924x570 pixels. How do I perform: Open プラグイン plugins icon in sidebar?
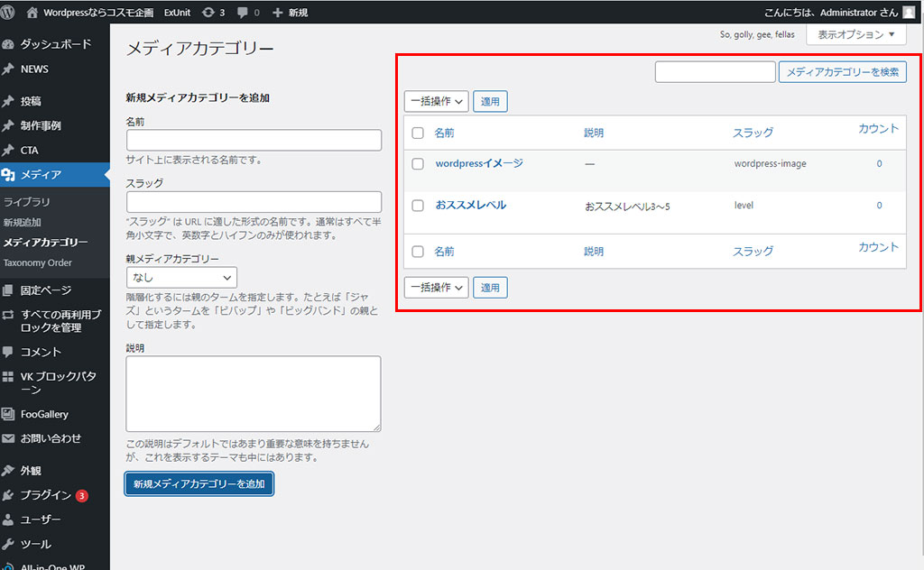tap(9, 495)
